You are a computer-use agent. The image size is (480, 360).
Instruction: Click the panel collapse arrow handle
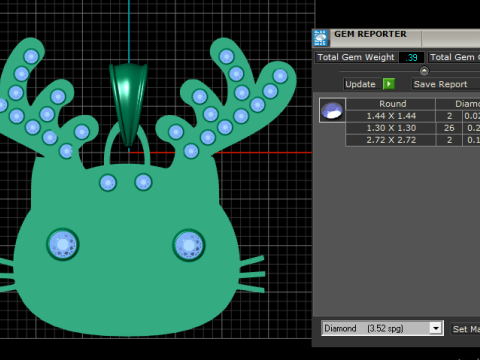424,71
